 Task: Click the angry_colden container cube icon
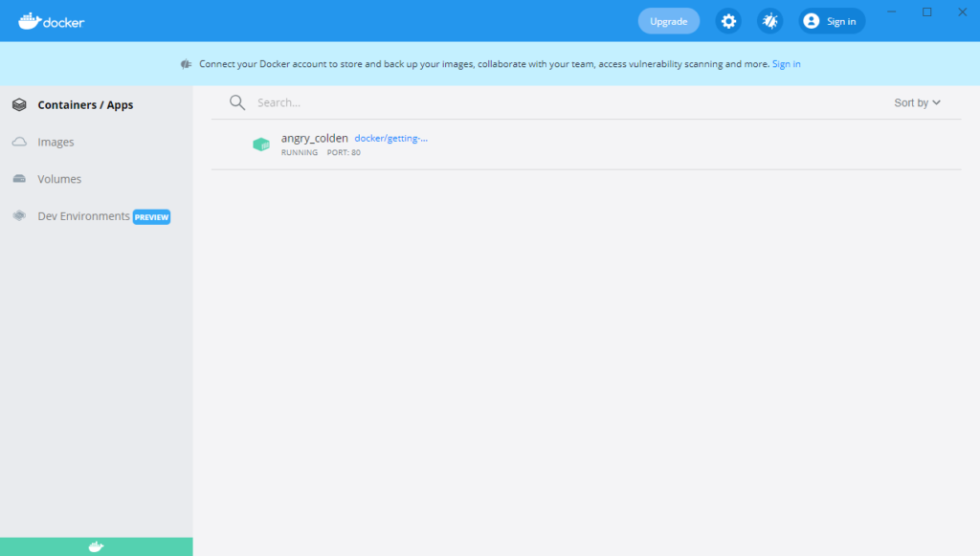[261, 145]
